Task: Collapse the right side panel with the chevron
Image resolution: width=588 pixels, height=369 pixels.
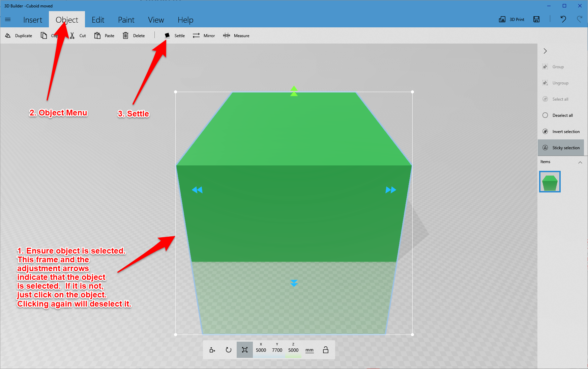Action: click(x=545, y=51)
